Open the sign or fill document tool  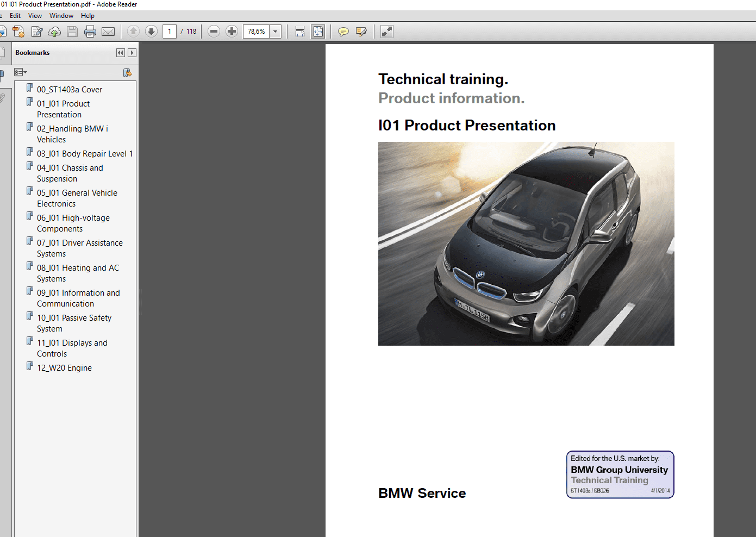click(37, 32)
